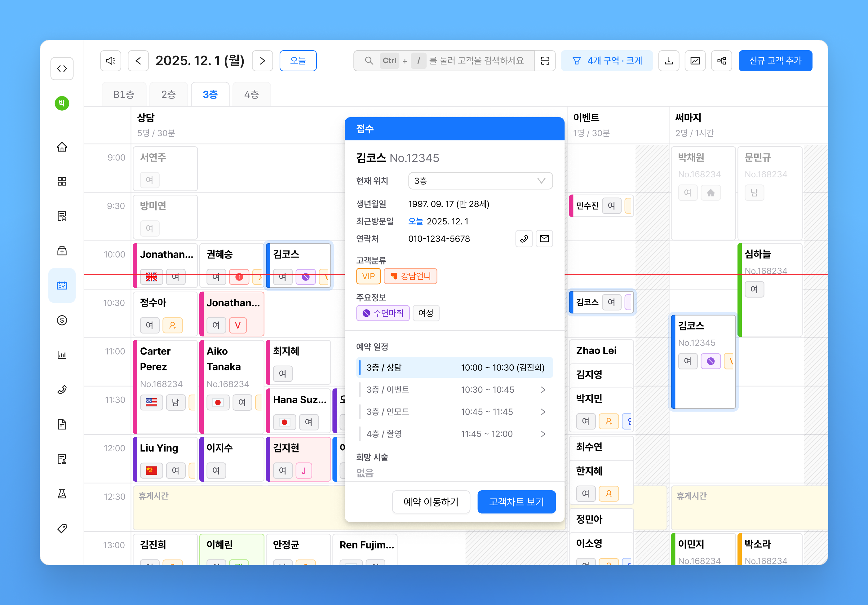Screen dimensions: 868x605
Task: Open the 현재 위치 3층 dropdown
Action: click(x=480, y=181)
